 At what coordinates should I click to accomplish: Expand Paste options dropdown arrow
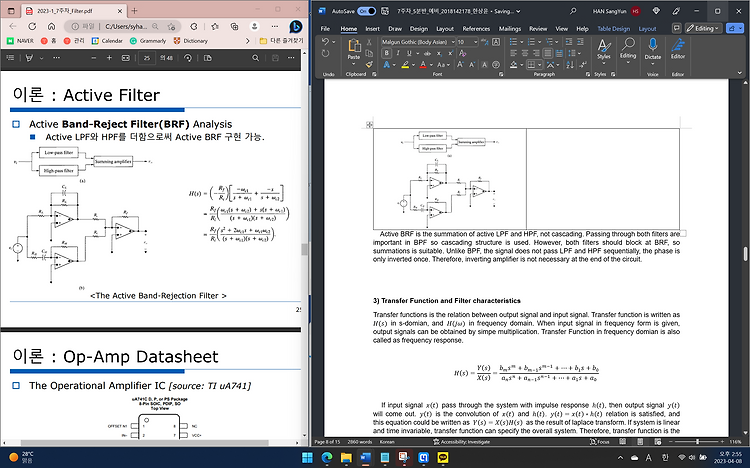(x=353, y=64)
